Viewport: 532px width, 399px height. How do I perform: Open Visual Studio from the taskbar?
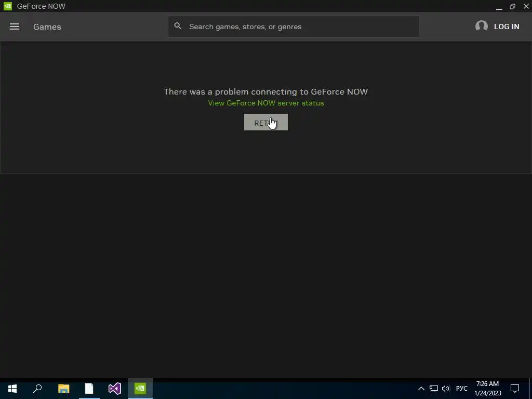coord(115,389)
